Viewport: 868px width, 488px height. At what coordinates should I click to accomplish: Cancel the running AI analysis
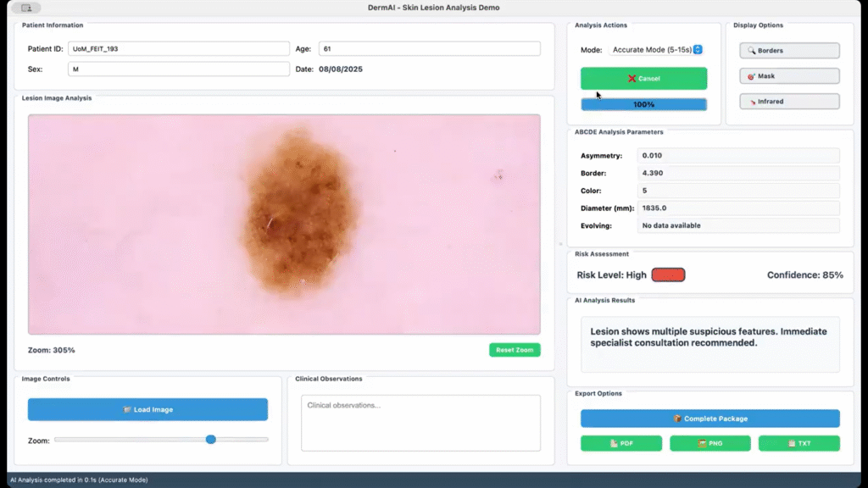click(x=643, y=78)
